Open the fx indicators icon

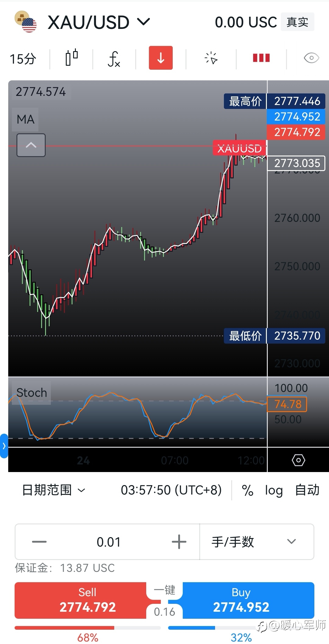click(x=114, y=59)
